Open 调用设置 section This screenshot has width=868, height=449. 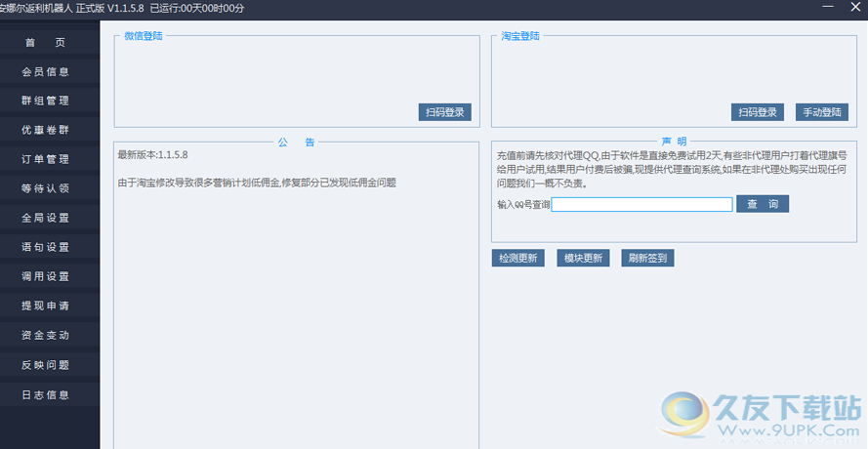coord(45,276)
